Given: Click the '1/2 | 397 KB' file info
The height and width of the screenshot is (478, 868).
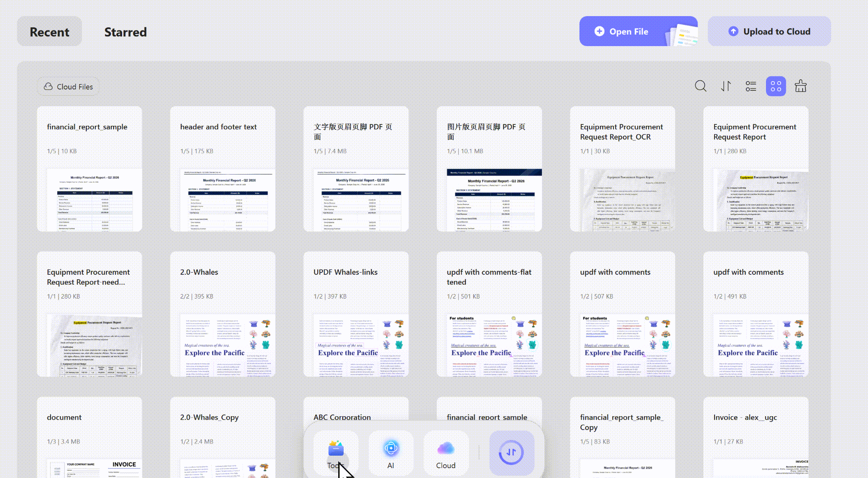Looking at the screenshot, I should click(330, 297).
